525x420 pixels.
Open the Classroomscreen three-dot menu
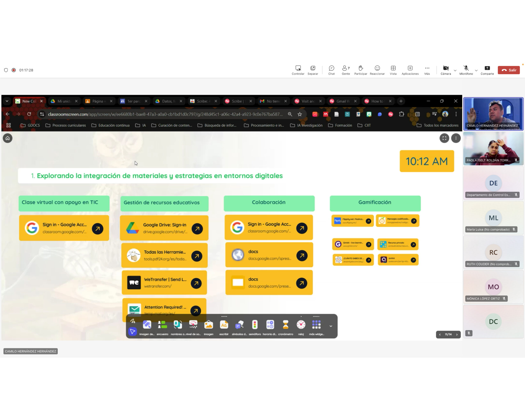[x=456, y=138]
